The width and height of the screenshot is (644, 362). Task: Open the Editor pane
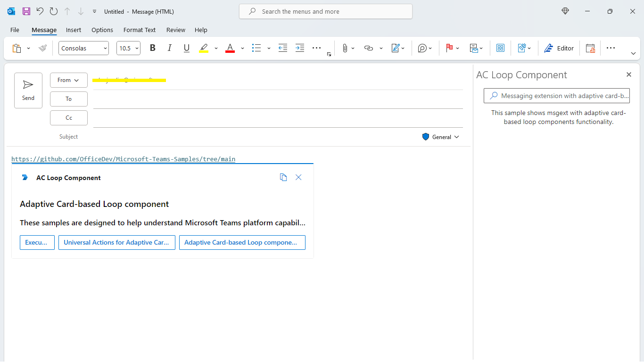(x=559, y=48)
